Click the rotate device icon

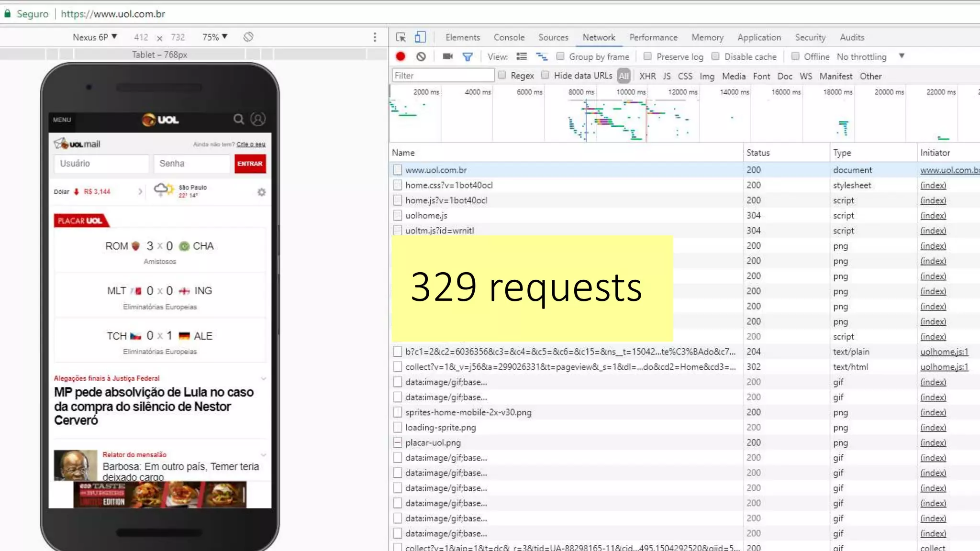click(x=248, y=37)
